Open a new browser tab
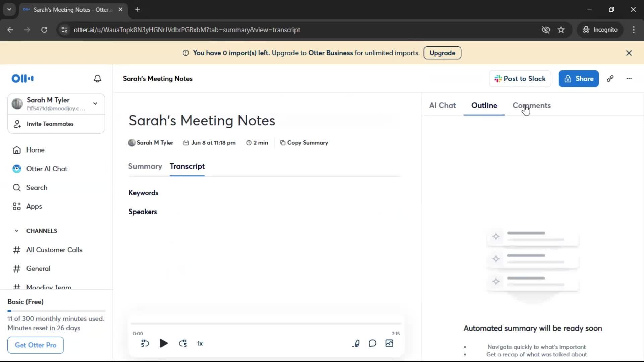This screenshot has width=644, height=362. (x=137, y=10)
